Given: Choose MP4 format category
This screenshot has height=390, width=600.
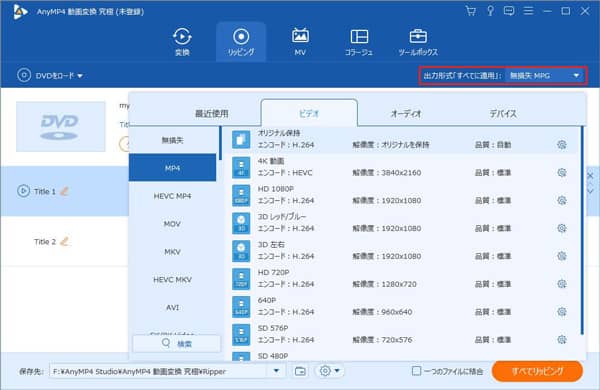Looking at the screenshot, I should (x=173, y=168).
